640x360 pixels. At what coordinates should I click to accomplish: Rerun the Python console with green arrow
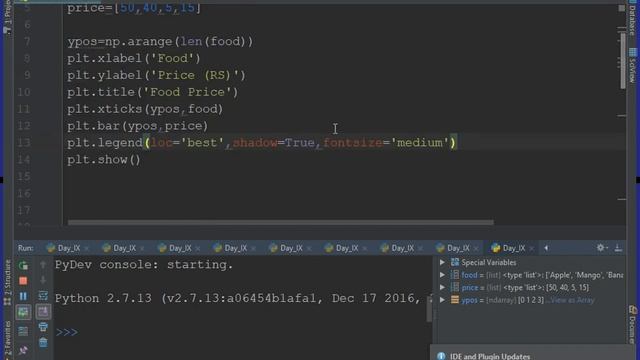(23, 265)
